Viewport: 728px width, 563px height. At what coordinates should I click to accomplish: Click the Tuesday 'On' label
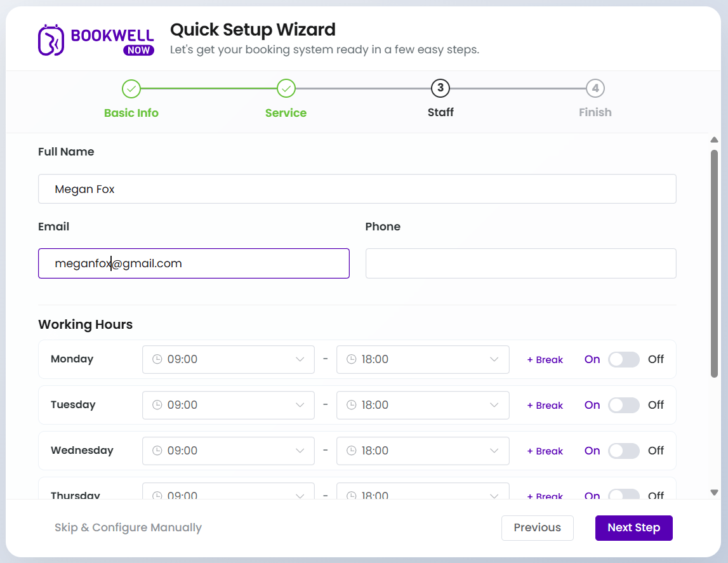pos(592,405)
